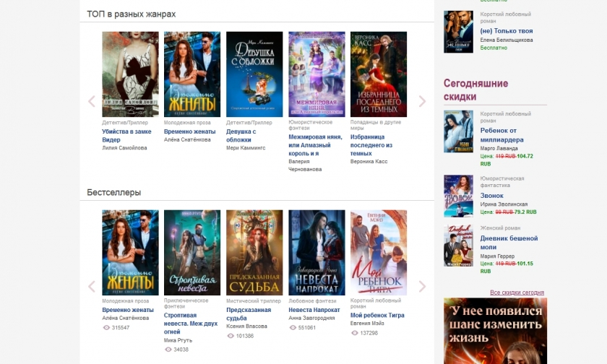
Task: Open the Ребенок от миллиардера title
Action: (501, 135)
